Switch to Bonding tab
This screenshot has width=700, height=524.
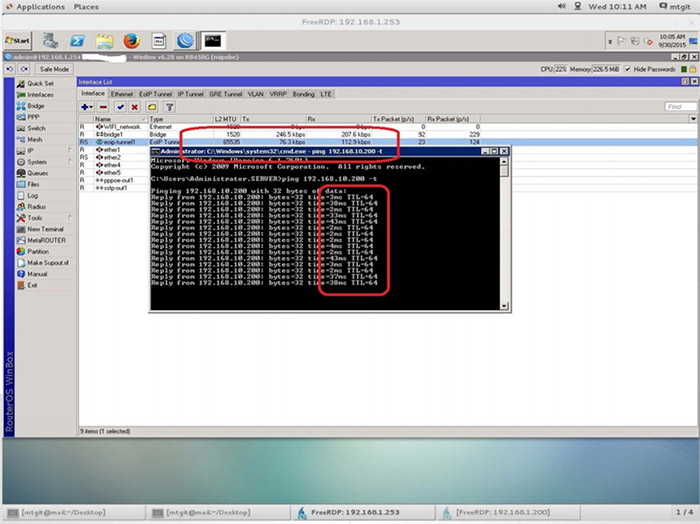point(304,94)
